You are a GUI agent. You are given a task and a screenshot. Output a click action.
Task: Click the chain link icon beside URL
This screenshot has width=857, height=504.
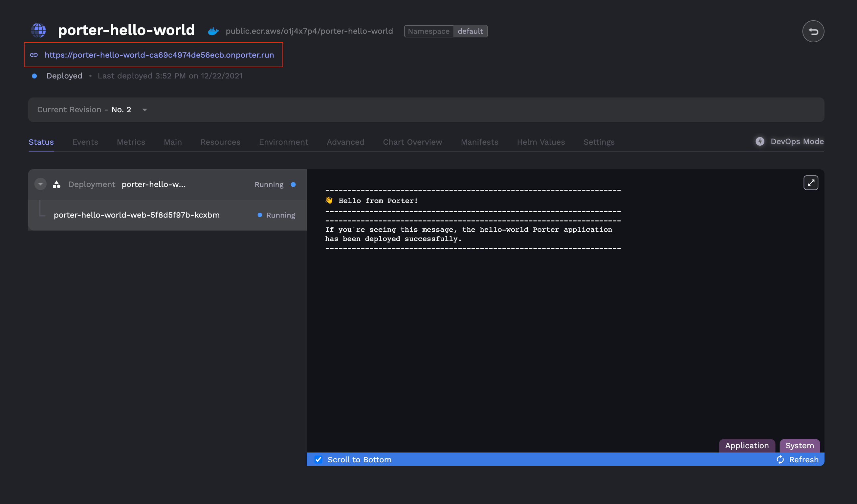point(34,55)
